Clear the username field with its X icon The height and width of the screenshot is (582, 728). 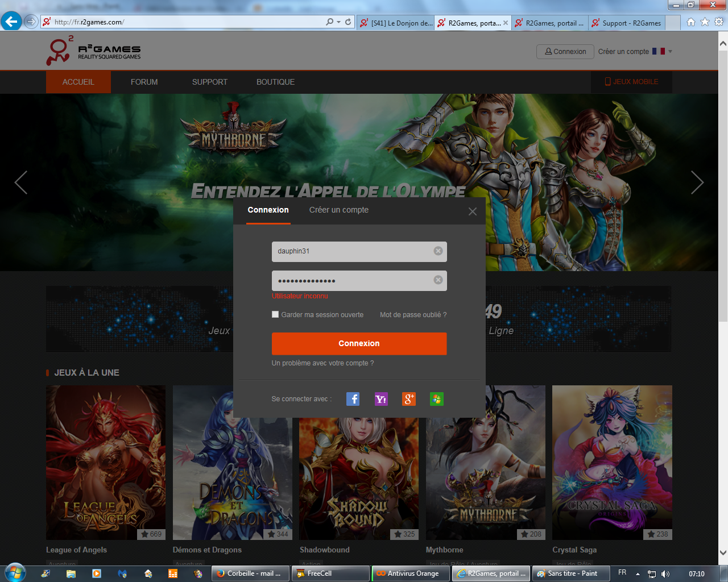(438, 251)
